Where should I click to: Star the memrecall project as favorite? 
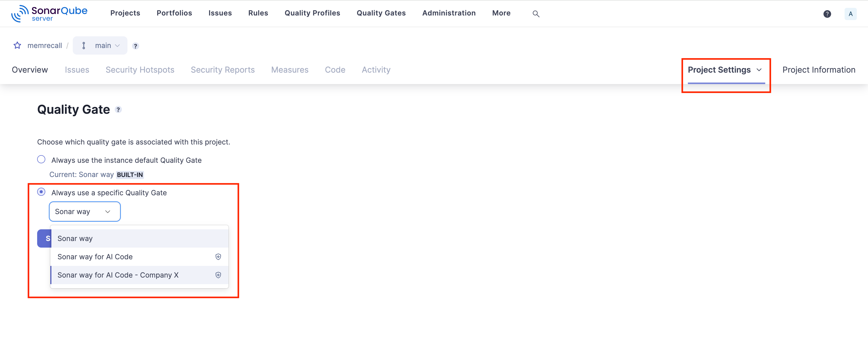[17, 45]
